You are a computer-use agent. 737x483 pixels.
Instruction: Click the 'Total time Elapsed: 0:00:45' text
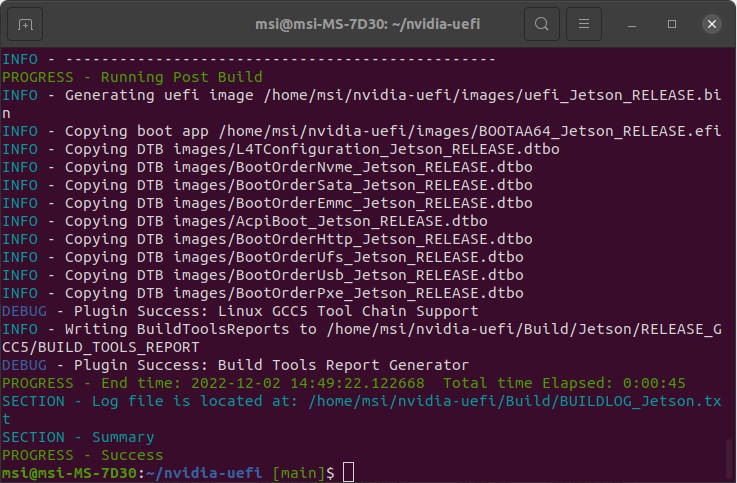coord(564,383)
